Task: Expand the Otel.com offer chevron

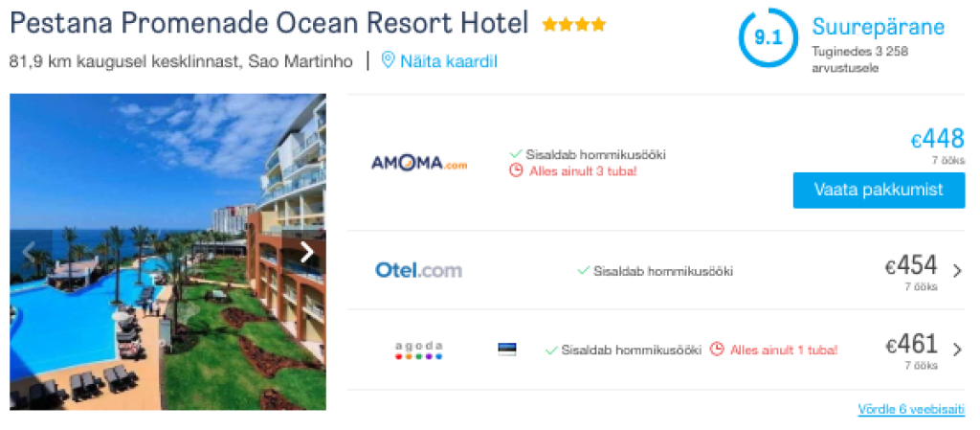Action: 957,271
